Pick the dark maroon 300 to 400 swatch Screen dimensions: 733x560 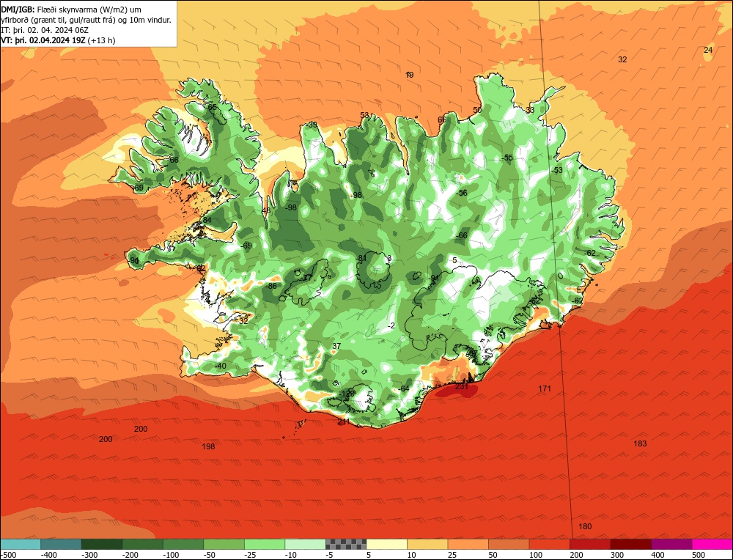tap(630, 544)
